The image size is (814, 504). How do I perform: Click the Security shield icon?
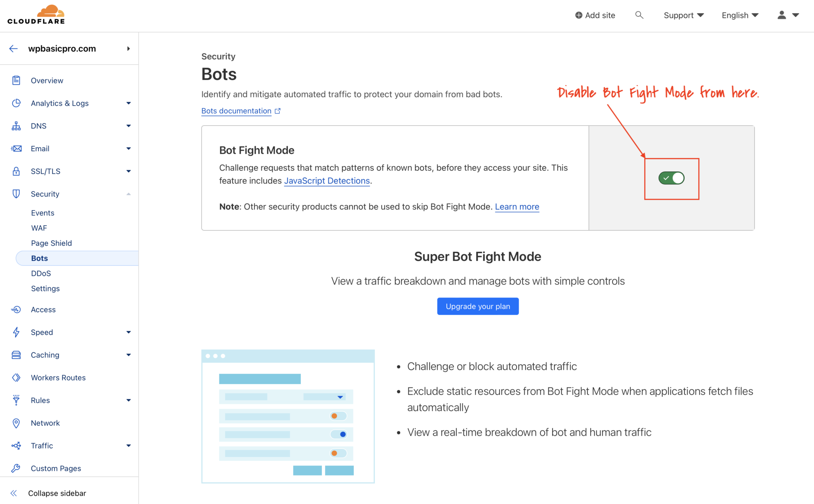point(16,194)
